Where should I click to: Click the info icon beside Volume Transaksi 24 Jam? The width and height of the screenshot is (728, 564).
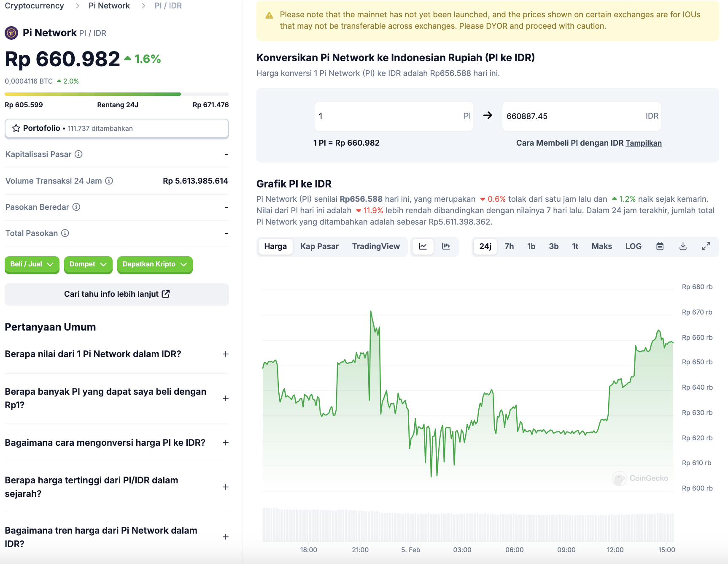(x=110, y=181)
